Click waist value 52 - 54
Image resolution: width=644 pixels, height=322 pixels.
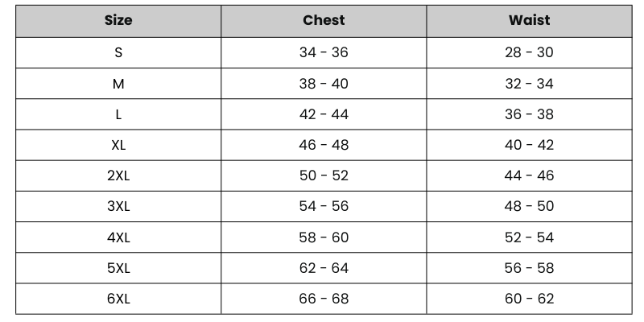click(x=529, y=237)
